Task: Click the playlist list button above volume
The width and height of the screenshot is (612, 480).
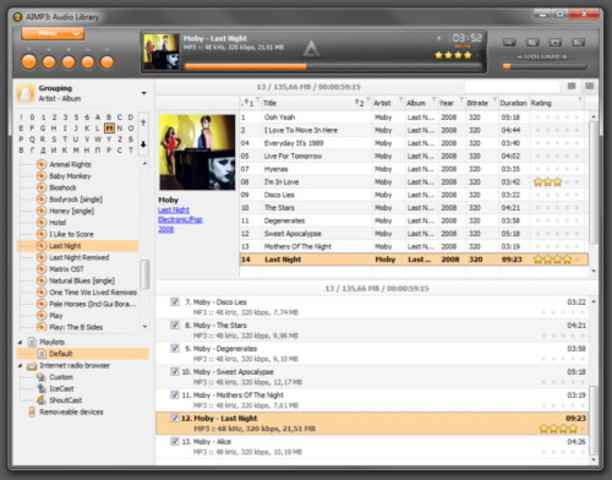Action: (533, 42)
